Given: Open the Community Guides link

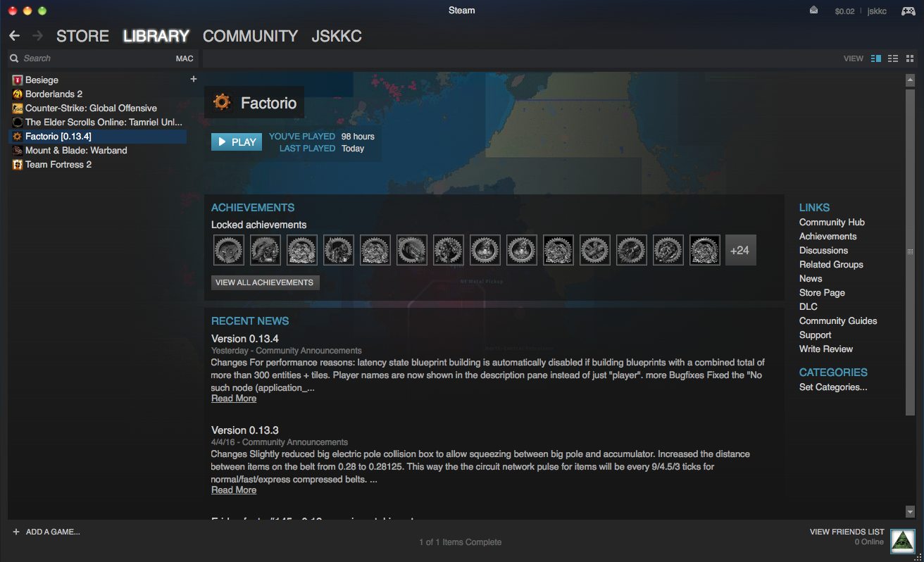Looking at the screenshot, I should click(x=838, y=320).
